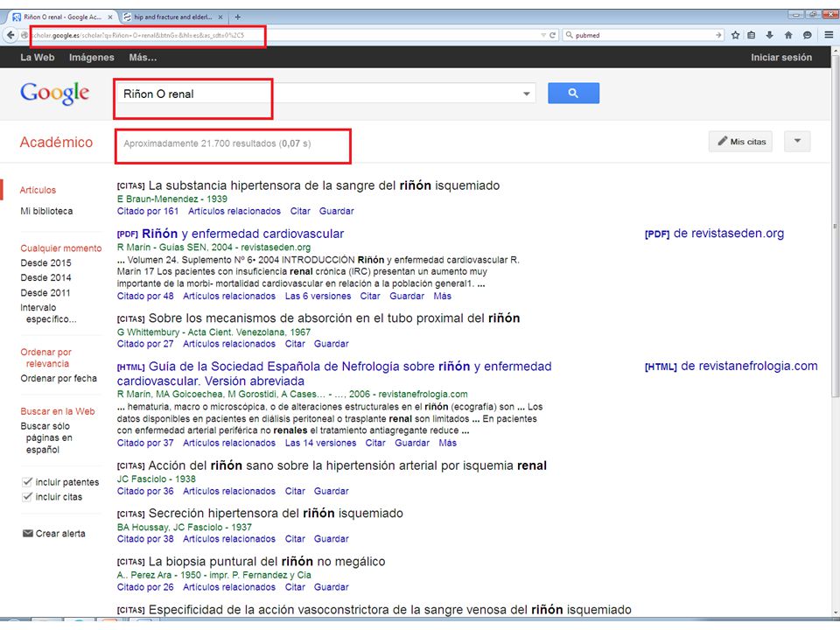This screenshot has width=840, height=630.
Task: Filter results Desde 2014
Action: coord(45,277)
